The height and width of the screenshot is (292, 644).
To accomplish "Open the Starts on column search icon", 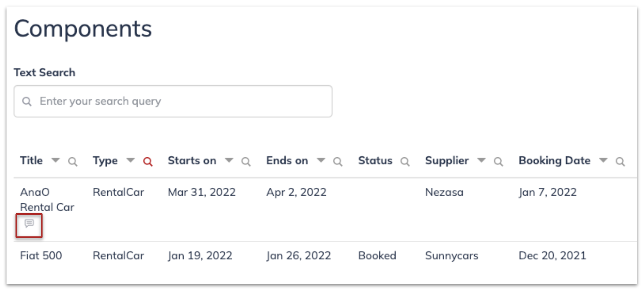I will [246, 161].
